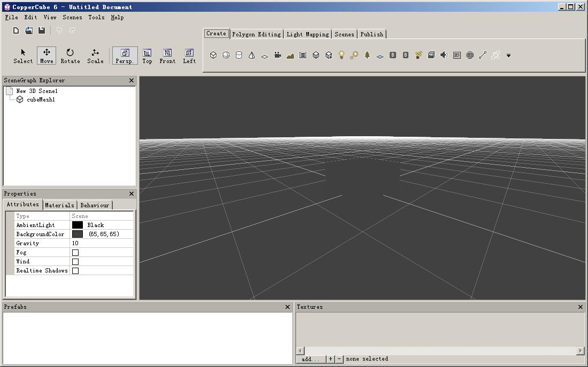Screen dimensions: 588x367
Task: Create a cone mesh
Action: (252, 55)
